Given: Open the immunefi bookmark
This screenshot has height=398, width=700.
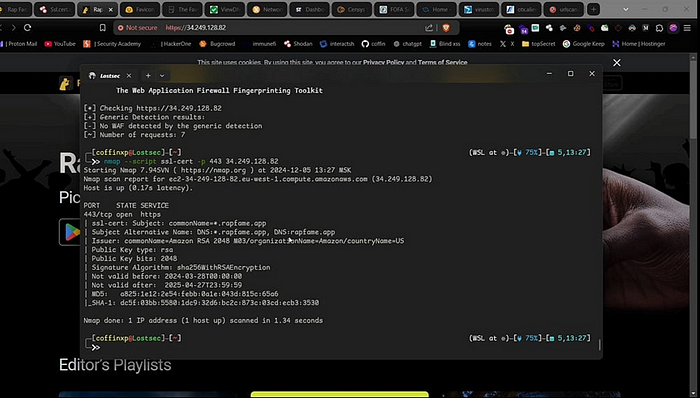Looking at the screenshot, I should pos(259,44).
